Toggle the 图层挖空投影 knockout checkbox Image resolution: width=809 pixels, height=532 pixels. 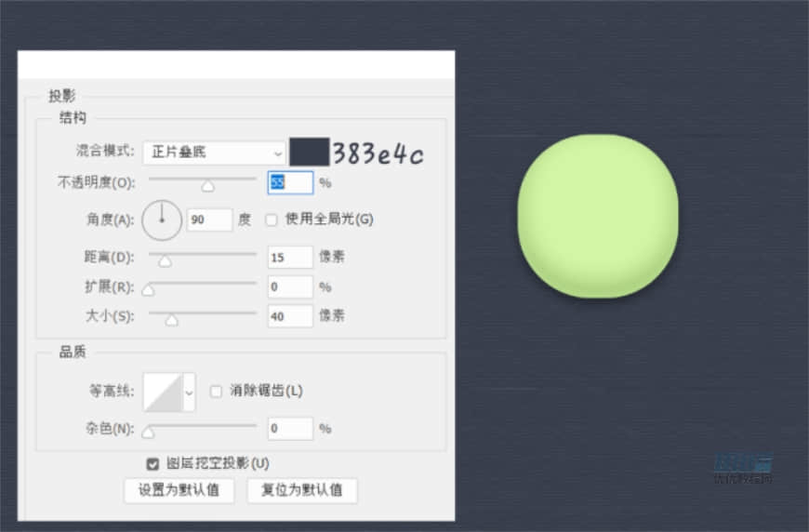pos(153,464)
